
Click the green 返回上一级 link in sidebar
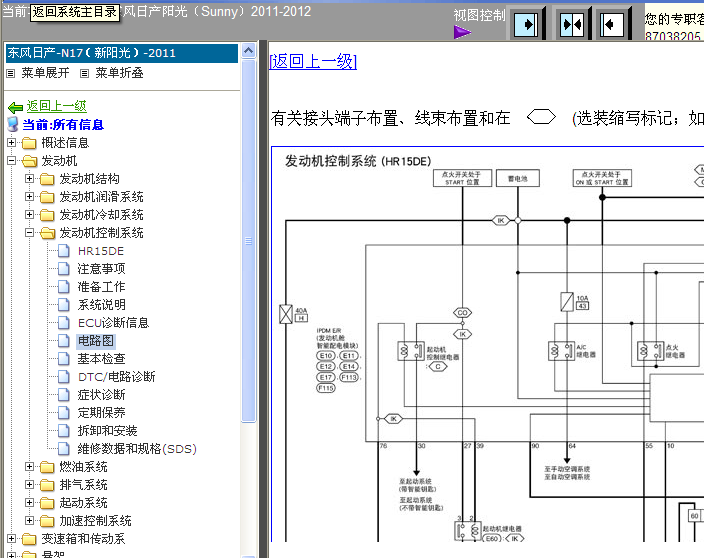coord(57,106)
